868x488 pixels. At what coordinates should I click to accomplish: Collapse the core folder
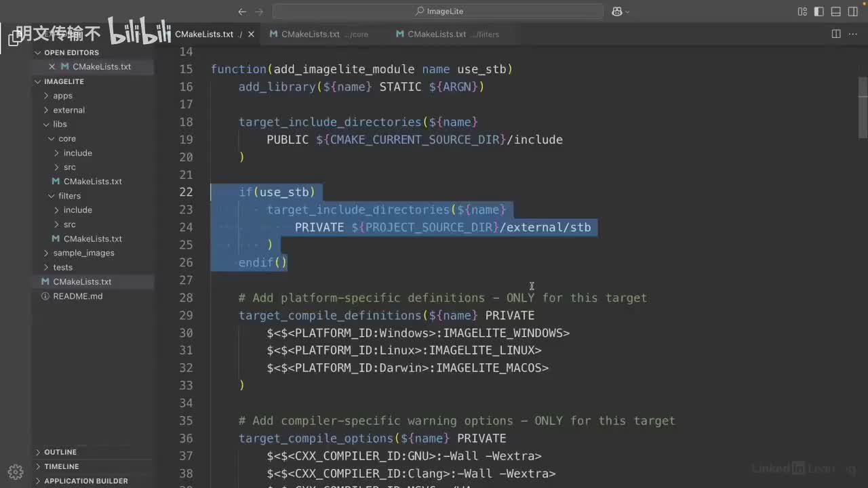tap(66, 138)
